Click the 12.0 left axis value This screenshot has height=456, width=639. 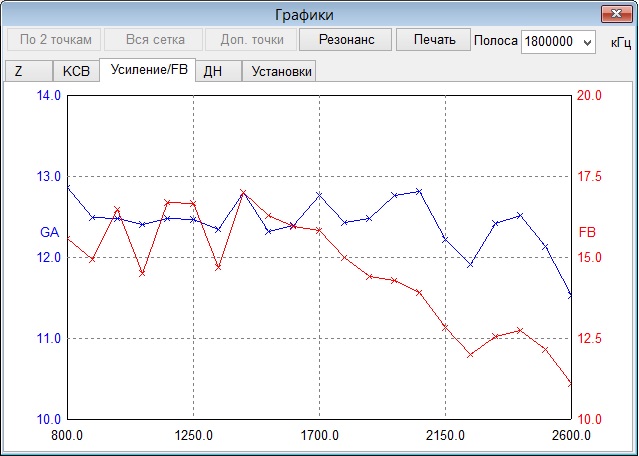(49, 258)
